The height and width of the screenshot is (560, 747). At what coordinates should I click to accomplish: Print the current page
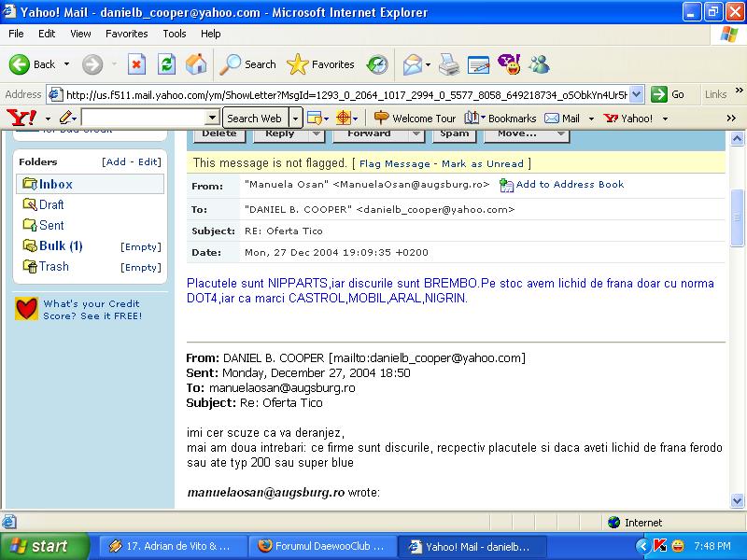pyautogui.click(x=449, y=64)
